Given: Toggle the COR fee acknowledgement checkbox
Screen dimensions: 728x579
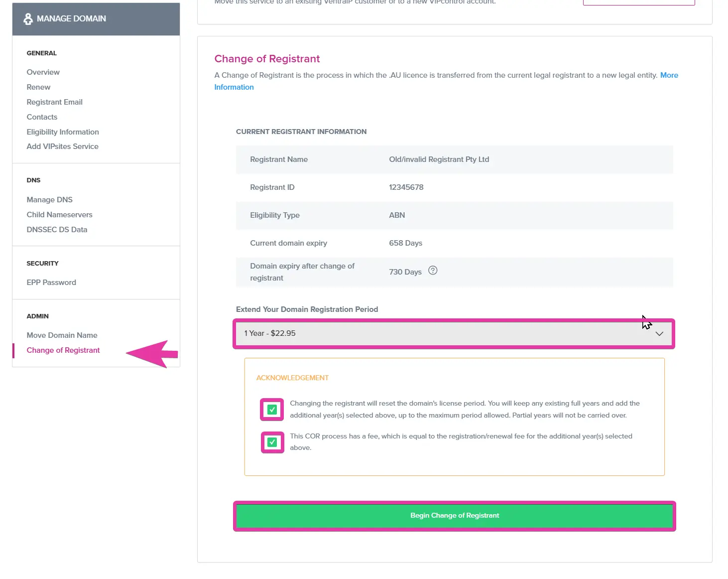Looking at the screenshot, I should (272, 442).
